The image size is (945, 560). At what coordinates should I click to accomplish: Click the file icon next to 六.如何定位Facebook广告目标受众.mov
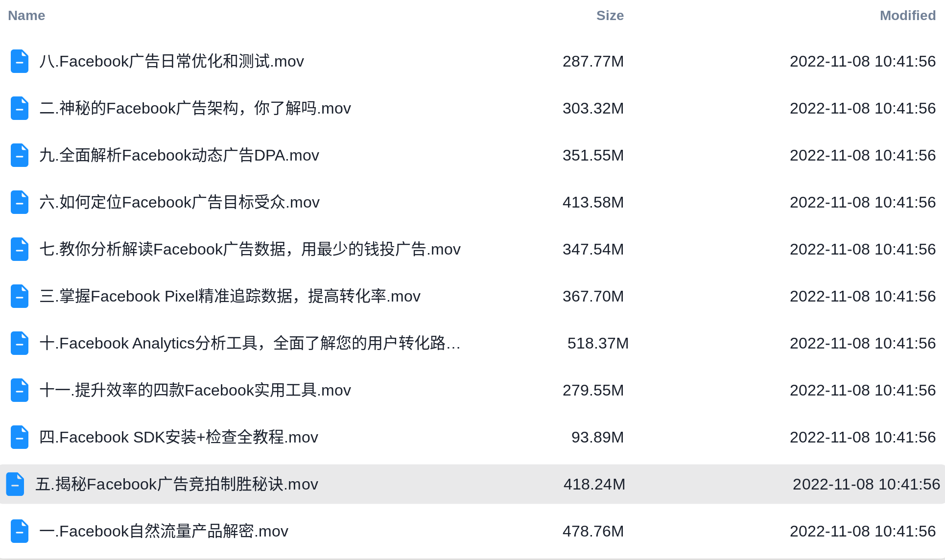[20, 202]
